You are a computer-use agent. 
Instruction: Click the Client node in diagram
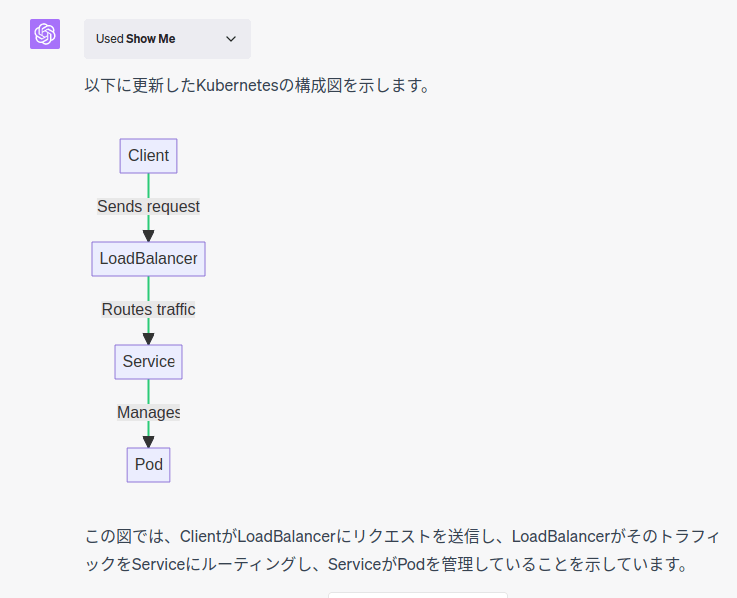pos(149,156)
